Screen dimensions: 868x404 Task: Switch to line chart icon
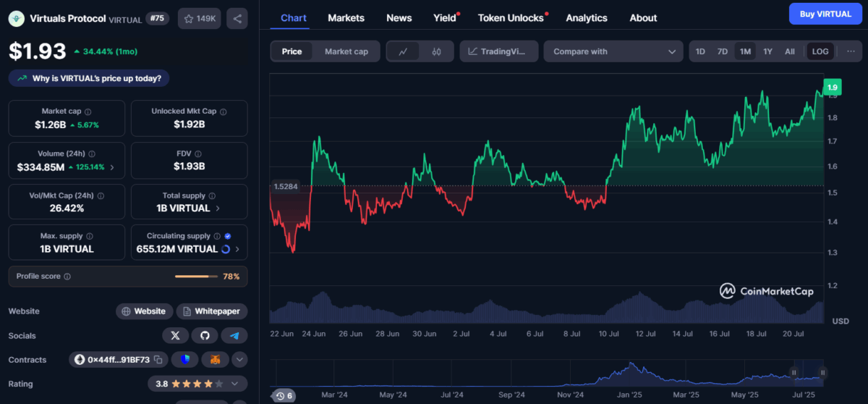pos(404,51)
